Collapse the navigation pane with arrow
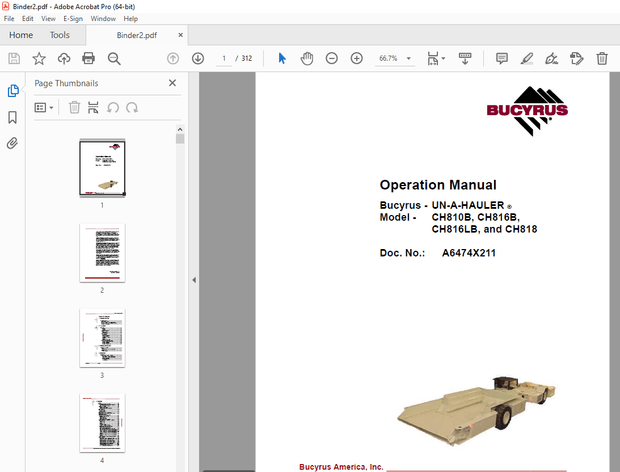620x472 pixels. click(194, 280)
